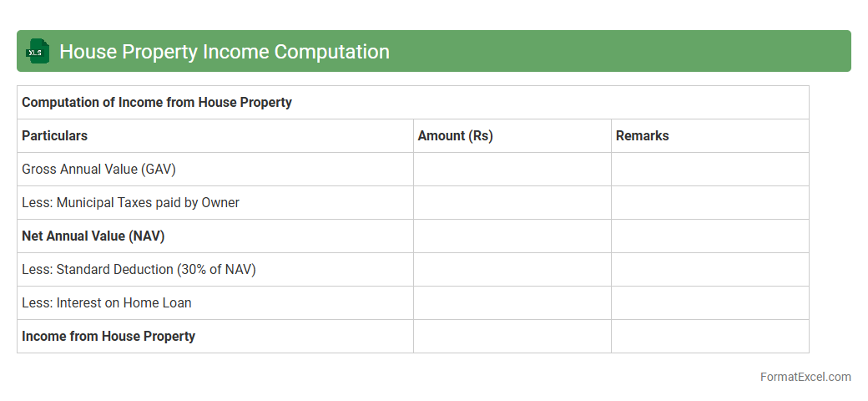The height and width of the screenshot is (401, 868).
Task: Select the Interest on Home Loan amount cell
Action: [512, 303]
